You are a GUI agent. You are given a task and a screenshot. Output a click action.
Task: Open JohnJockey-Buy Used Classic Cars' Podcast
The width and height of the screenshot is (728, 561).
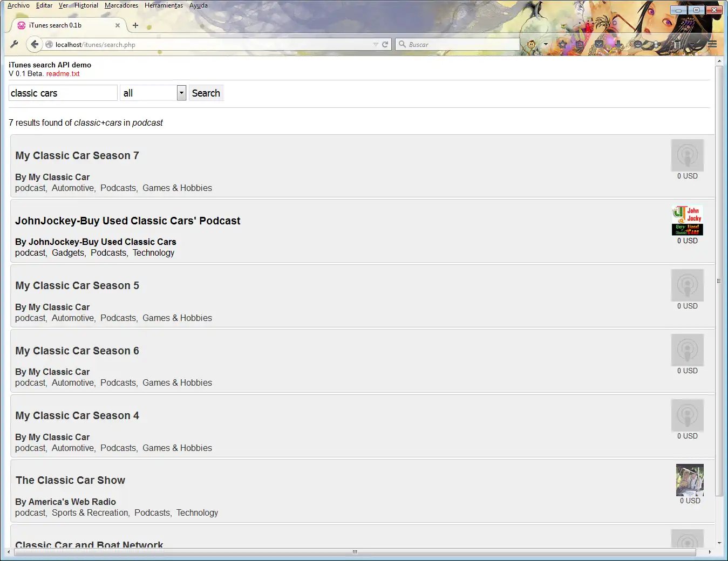tap(128, 221)
